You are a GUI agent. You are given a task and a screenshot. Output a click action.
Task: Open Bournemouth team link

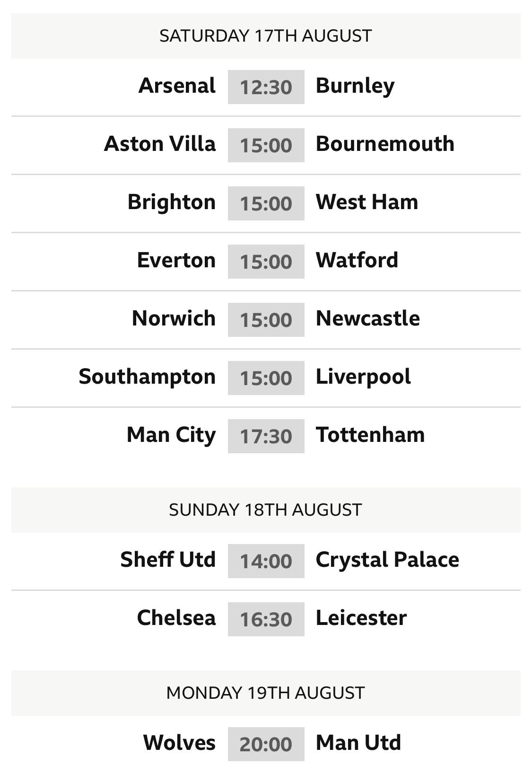385,144
